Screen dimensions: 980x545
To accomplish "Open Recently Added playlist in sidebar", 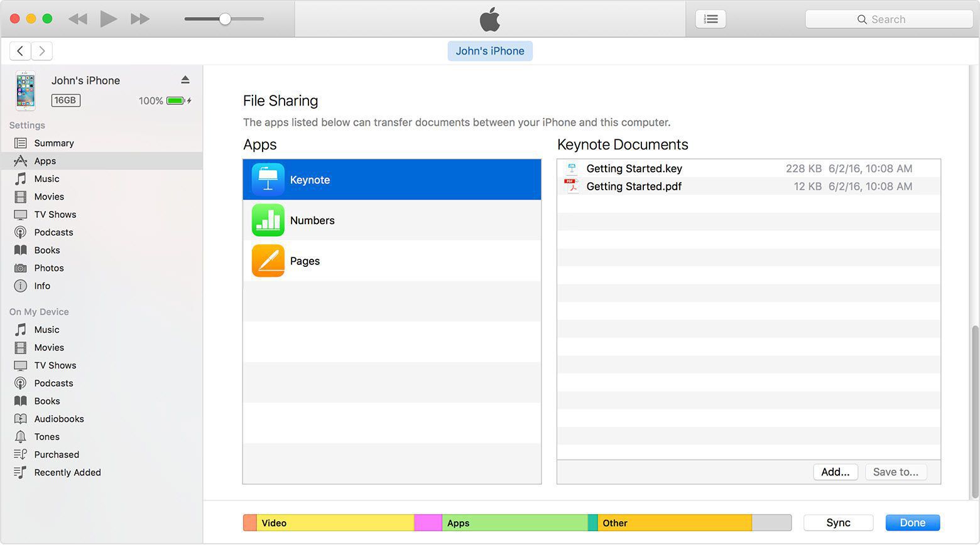I will click(x=102, y=472).
